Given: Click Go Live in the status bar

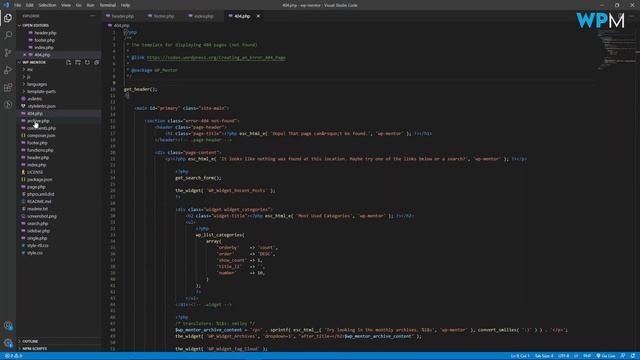Looking at the screenshot, I should pyautogui.click(x=606, y=356).
